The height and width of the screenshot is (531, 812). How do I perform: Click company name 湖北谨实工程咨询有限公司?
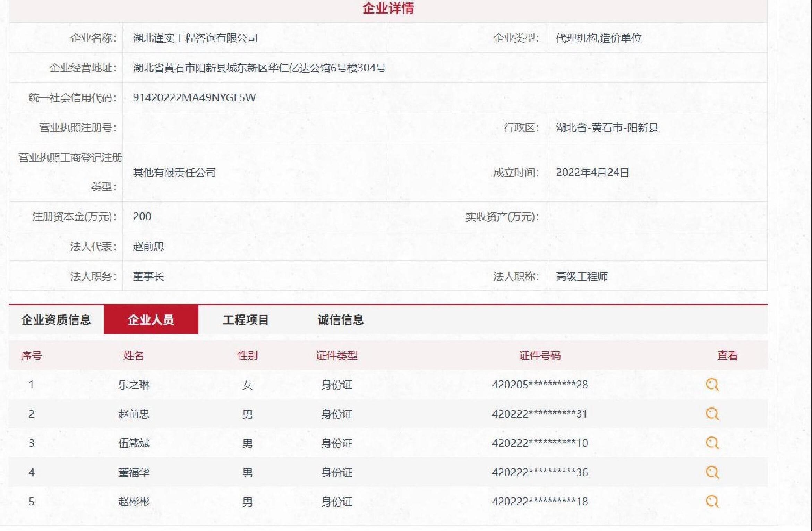[x=195, y=38]
